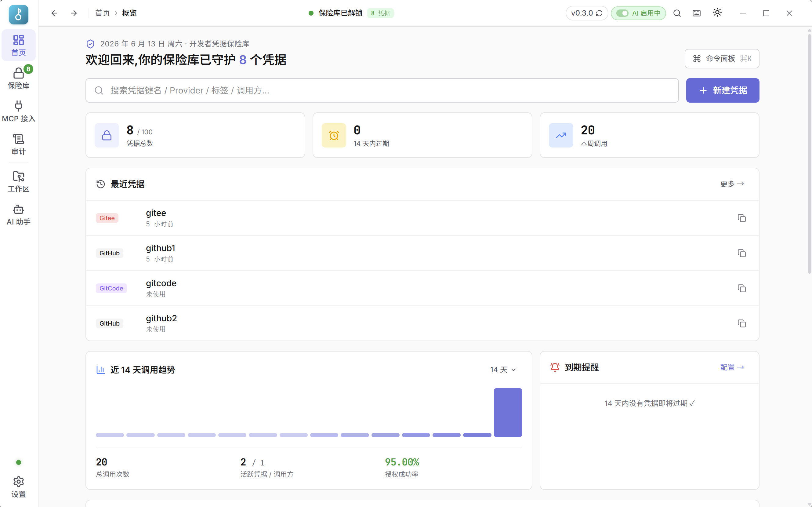812x507 pixels.
Task: Open MCP 接入 plug item
Action: tap(18, 111)
